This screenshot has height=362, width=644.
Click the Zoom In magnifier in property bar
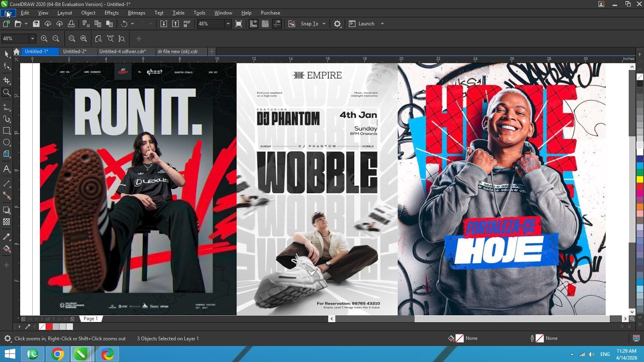click(44, 39)
